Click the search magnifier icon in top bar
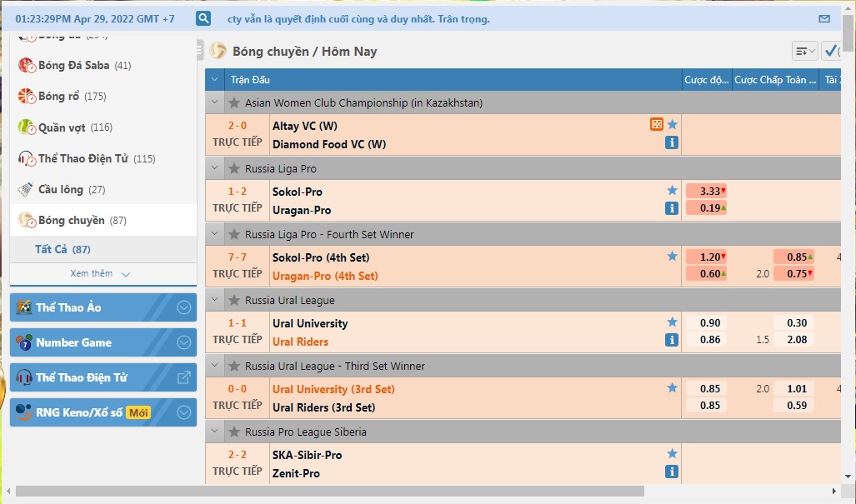This screenshot has height=504, width=856. (203, 18)
